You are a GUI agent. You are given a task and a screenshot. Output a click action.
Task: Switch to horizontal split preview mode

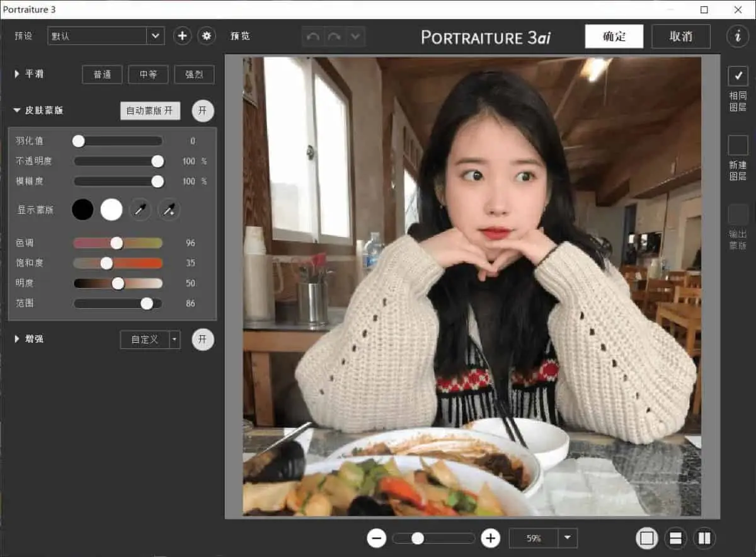675,538
